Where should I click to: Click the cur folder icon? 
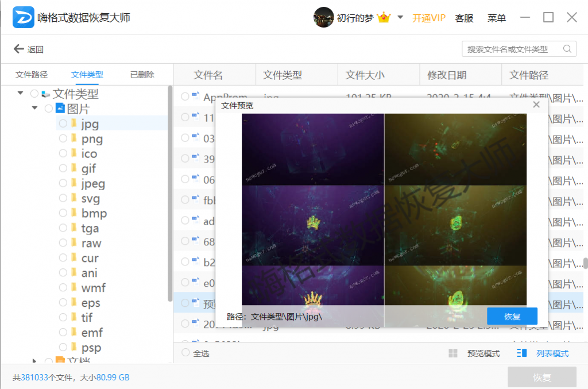(x=74, y=257)
